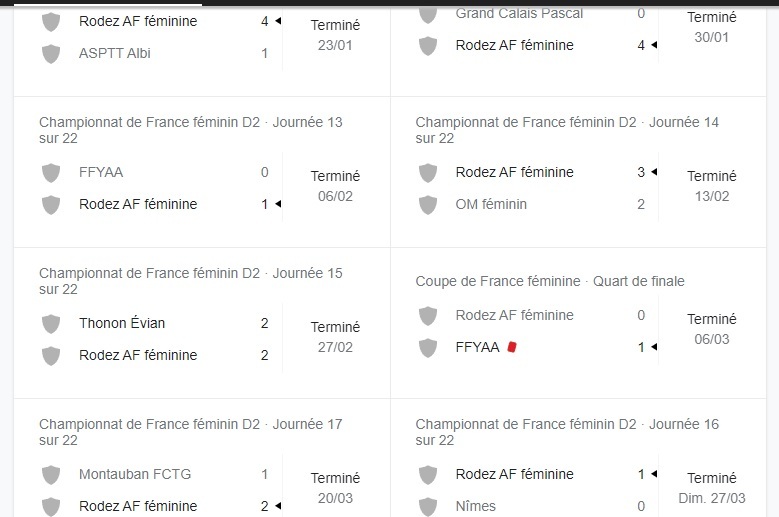This screenshot has width=779, height=517.
Task: Click the Thonon Évian team crest icon
Action: (x=51, y=323)
